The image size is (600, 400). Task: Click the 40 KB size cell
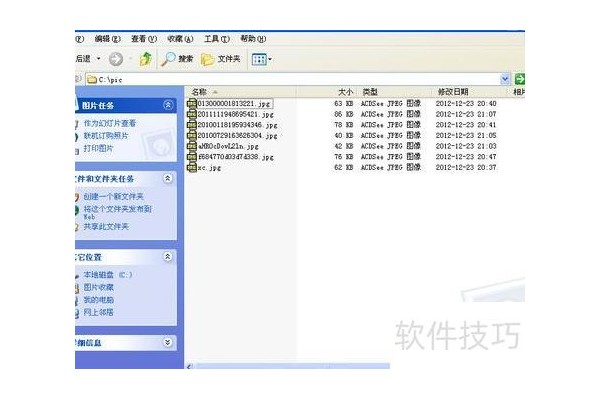tap(344, 136)
